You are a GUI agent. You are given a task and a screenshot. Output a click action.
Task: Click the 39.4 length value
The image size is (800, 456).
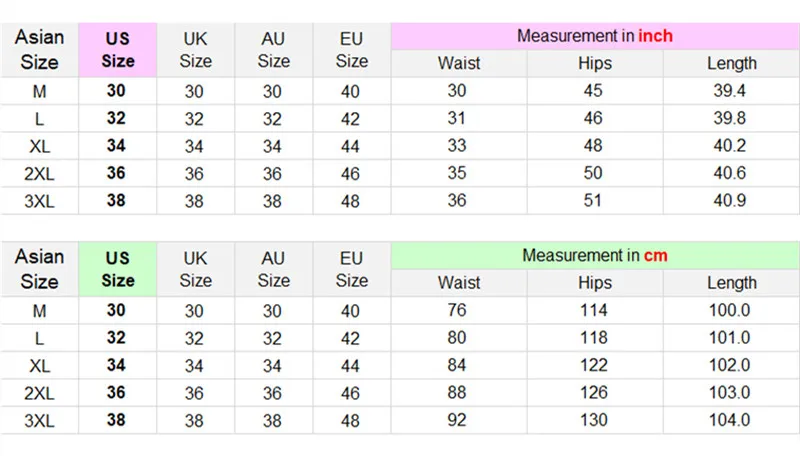pyautogui.click(x=732, y=91)
